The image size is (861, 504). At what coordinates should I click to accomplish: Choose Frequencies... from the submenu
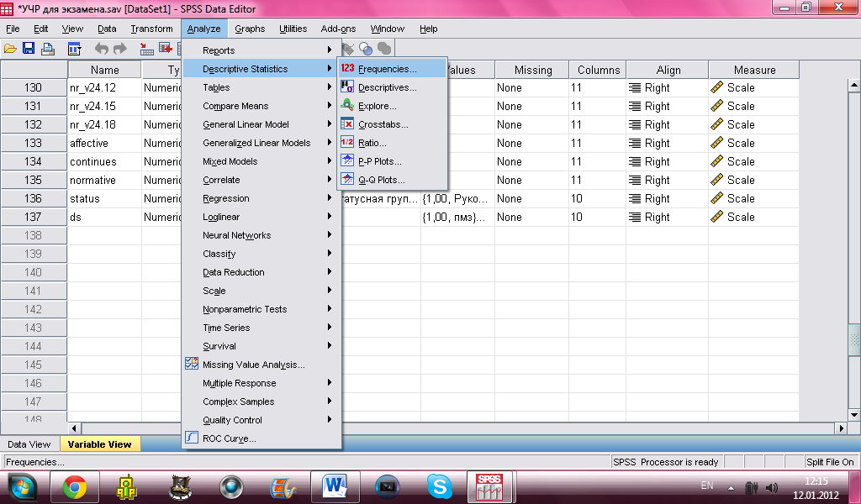click(x=392, y=69)
